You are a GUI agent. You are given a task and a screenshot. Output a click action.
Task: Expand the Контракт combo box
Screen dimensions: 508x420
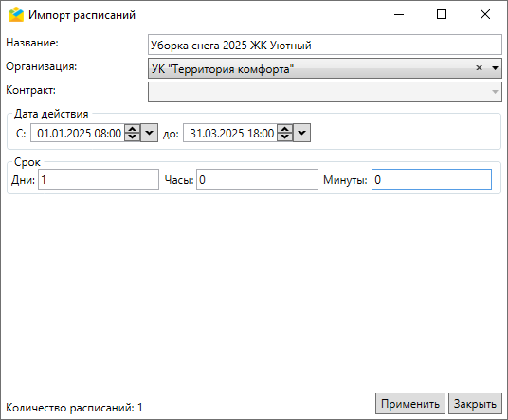pyautogui.click(x=325, y=92)
